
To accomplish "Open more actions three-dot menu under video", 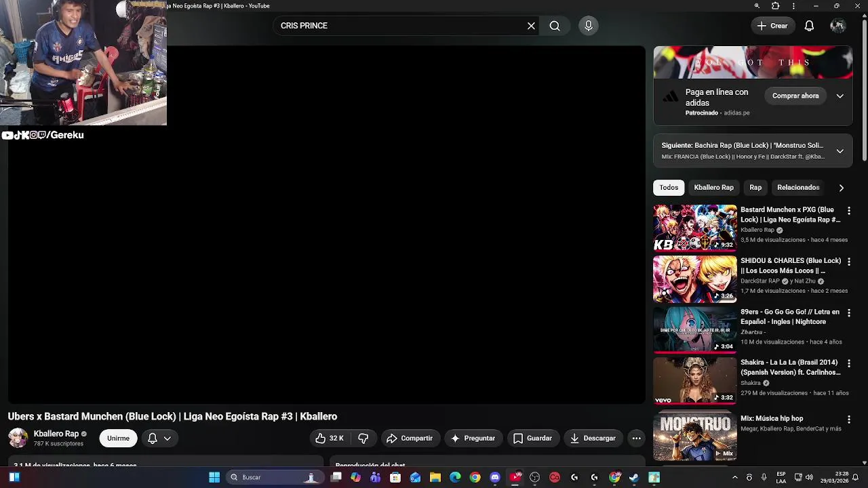I will pos(636,438).
